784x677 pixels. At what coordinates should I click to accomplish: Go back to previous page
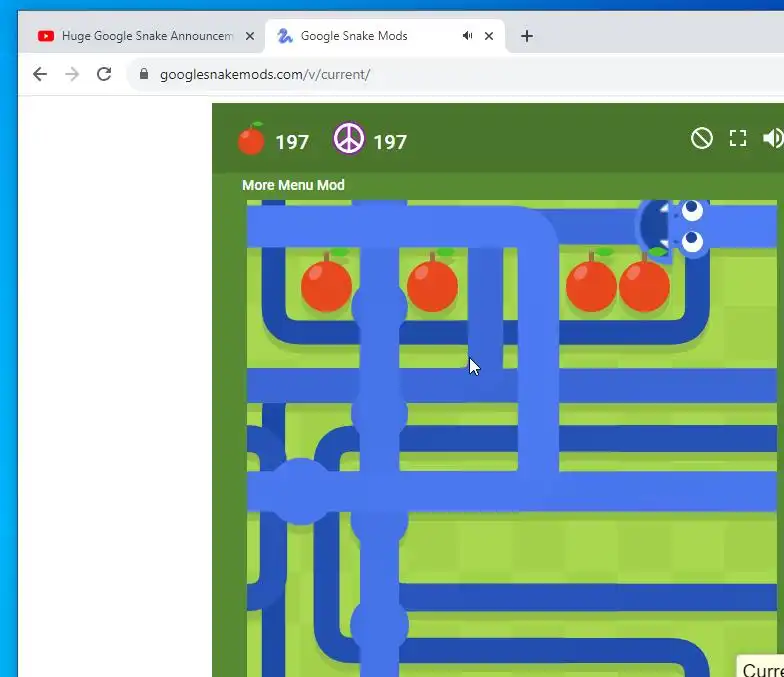40,74
